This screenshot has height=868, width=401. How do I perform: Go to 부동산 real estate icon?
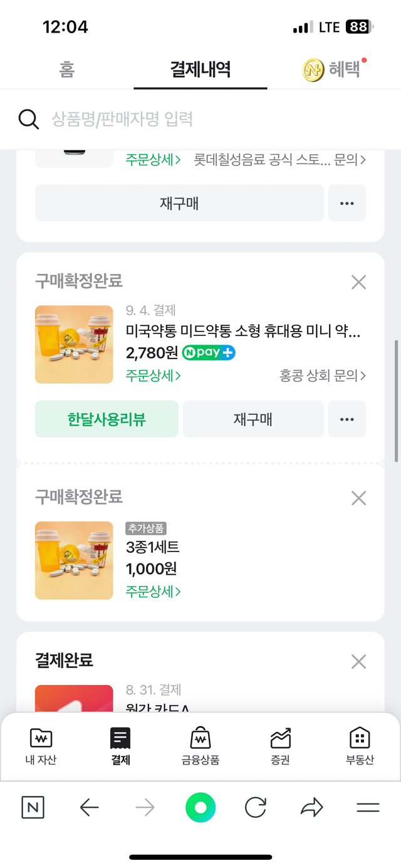360,739
